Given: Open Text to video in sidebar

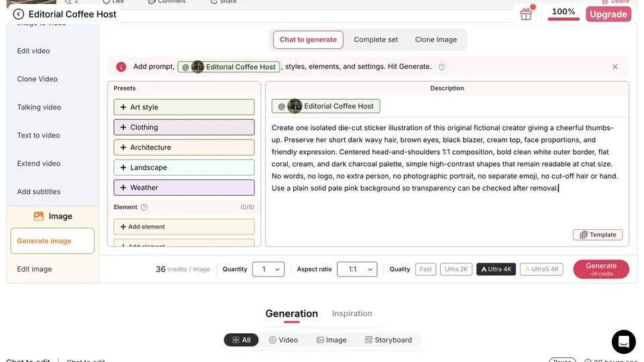Looking at the screenshot, I should click(39, 135).
